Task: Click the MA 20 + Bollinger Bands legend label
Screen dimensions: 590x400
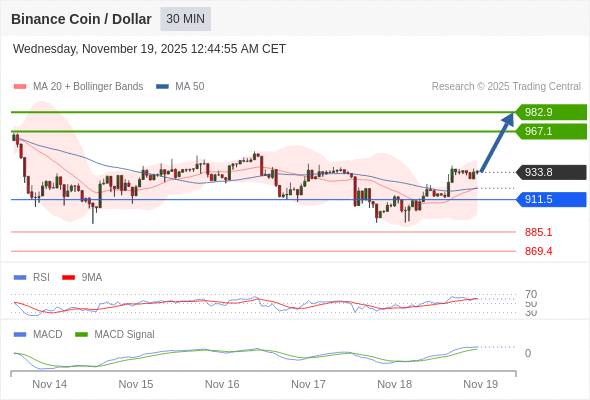Action: (x=88, y=87)
